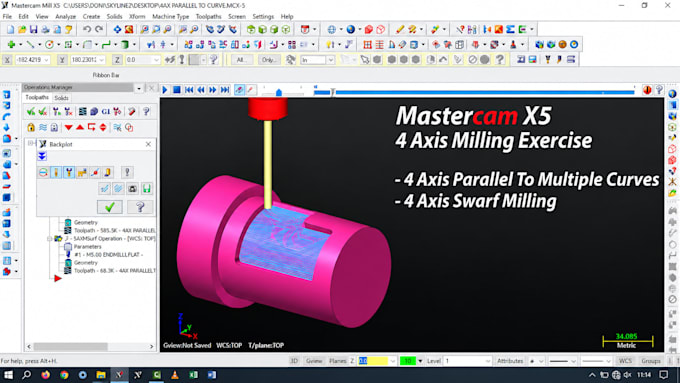The width and height of the screenshot is (680, 383).
Task: Click the Sigma icon in top toolbar
Action: 510,29
